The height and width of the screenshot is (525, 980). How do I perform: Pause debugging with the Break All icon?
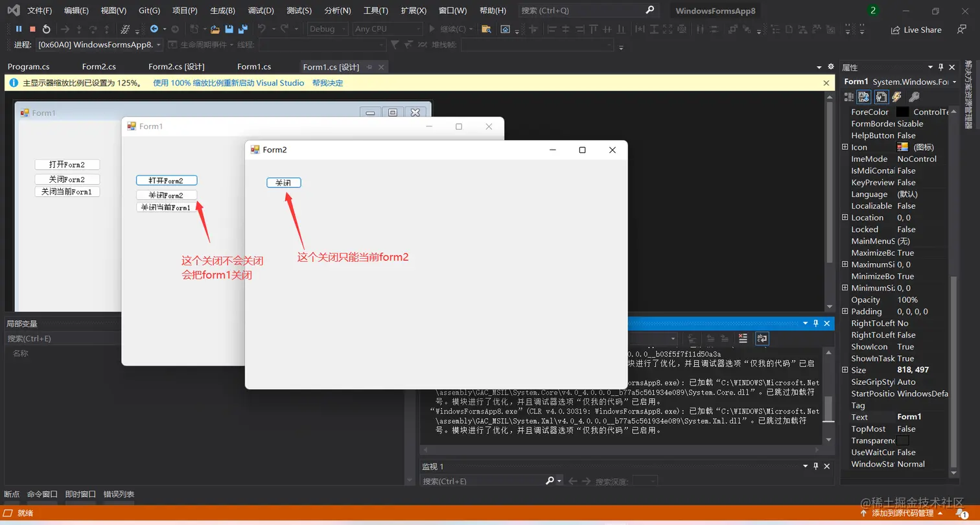point(19,29)
